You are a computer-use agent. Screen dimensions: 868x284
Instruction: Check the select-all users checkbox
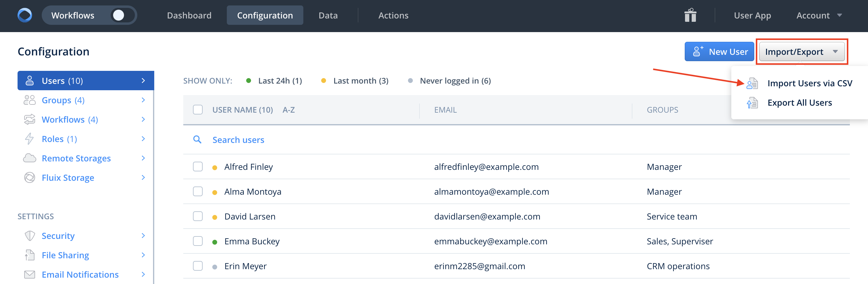(x=198, y=110)
